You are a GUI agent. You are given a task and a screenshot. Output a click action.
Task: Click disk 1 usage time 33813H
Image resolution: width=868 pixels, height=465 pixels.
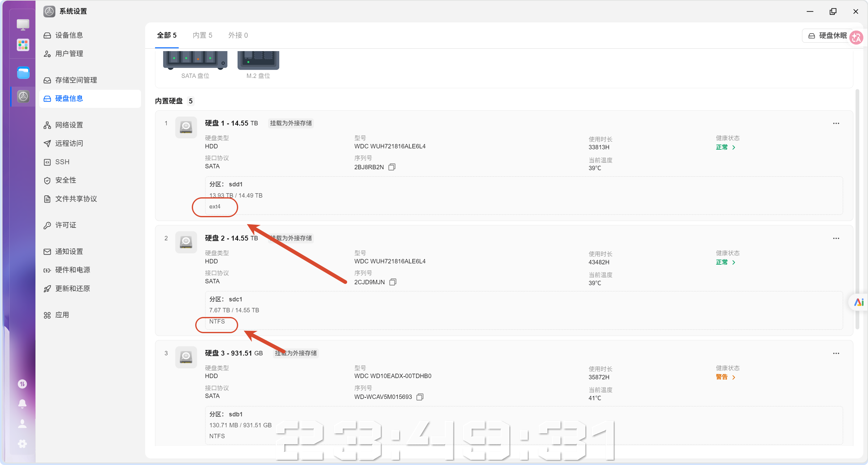[599, 147]
